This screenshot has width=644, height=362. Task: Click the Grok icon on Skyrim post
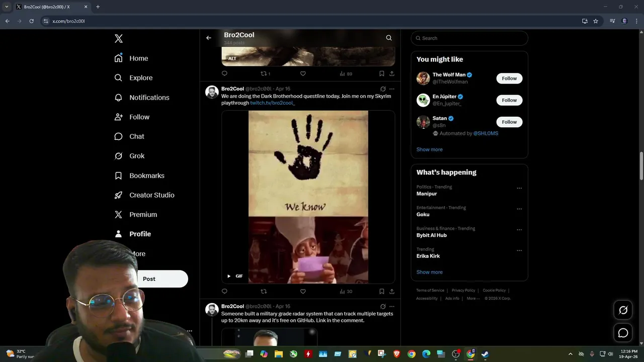(383, 89)
